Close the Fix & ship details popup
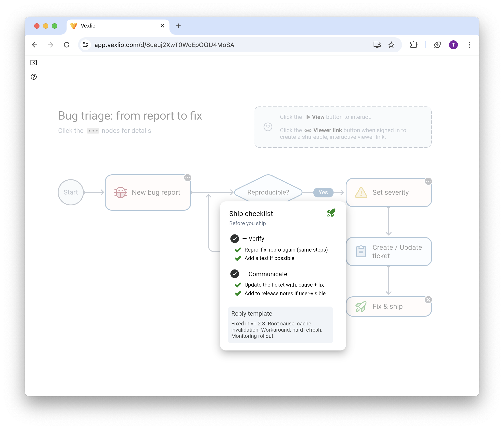The height and width of the screenshot is (429, 504). (428, 300)
